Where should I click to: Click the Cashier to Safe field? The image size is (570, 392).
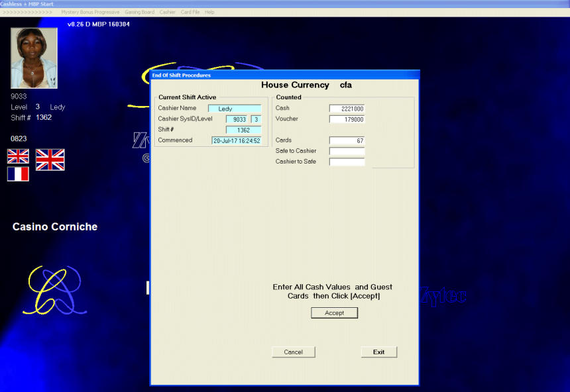(x=347, y=162)
